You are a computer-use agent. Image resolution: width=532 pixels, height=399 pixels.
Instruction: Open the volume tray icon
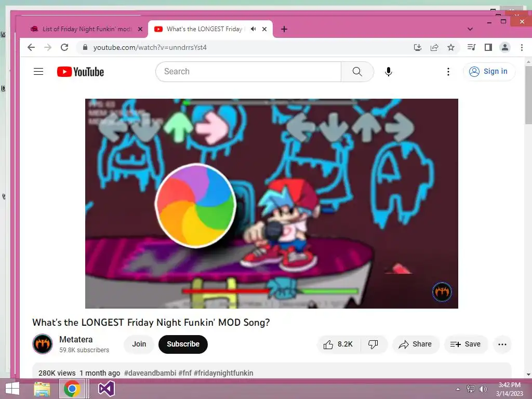(483, 389)
